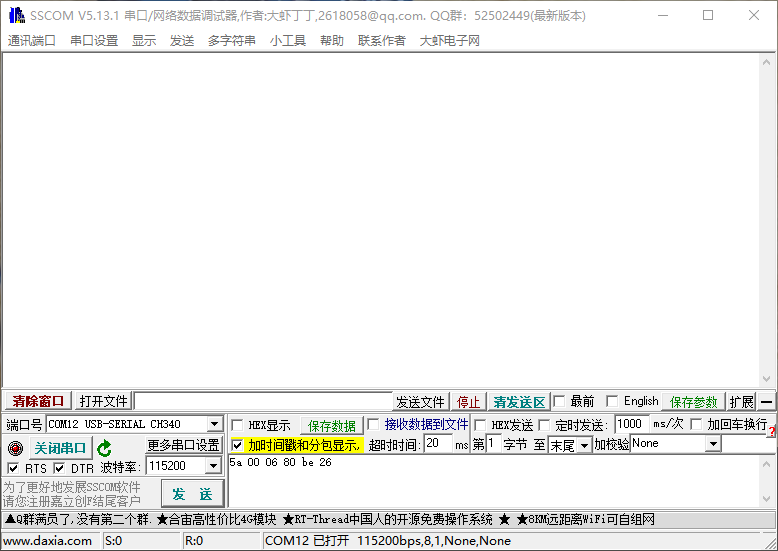Click the 超时时间 20 ms field
Viewport: 778px width, 551px height.
coord(438,443)
